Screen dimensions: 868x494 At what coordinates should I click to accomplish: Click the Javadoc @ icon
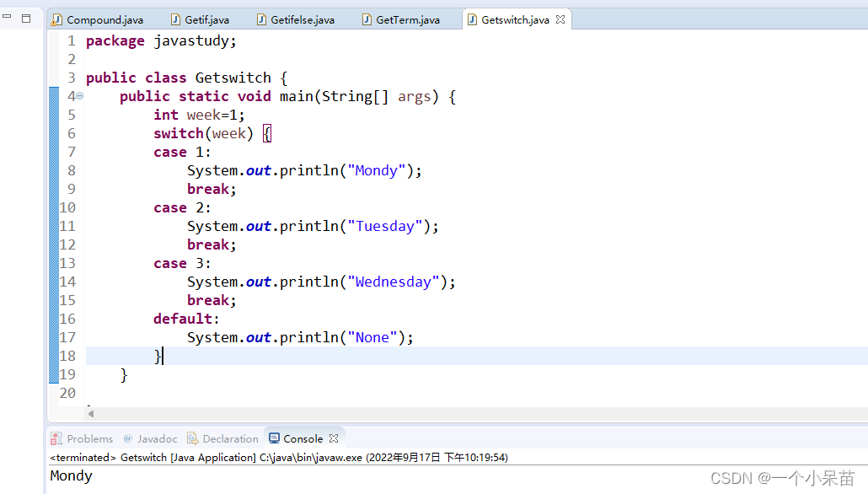(x=128, y=438)
